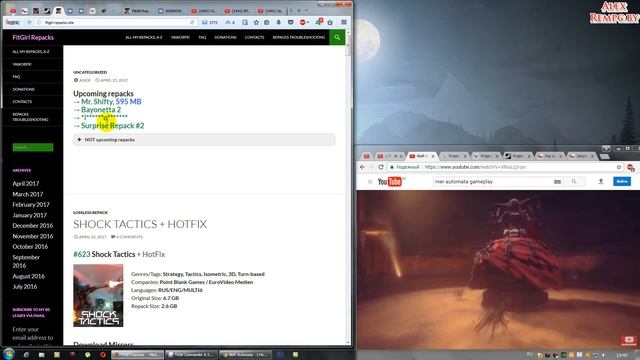This screenshot has width=640, height=360.
Task: Click the YouTube logo
Action: point(390,182)
